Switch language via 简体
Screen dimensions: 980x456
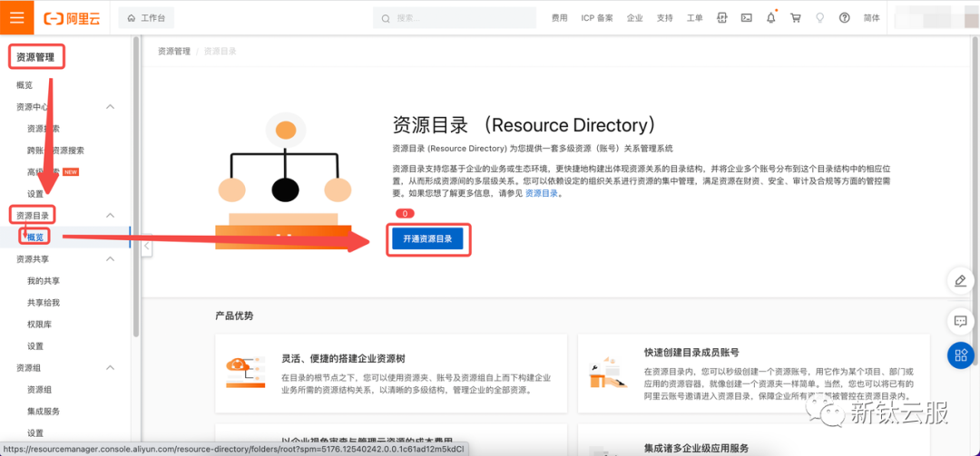tap(872, 18)
